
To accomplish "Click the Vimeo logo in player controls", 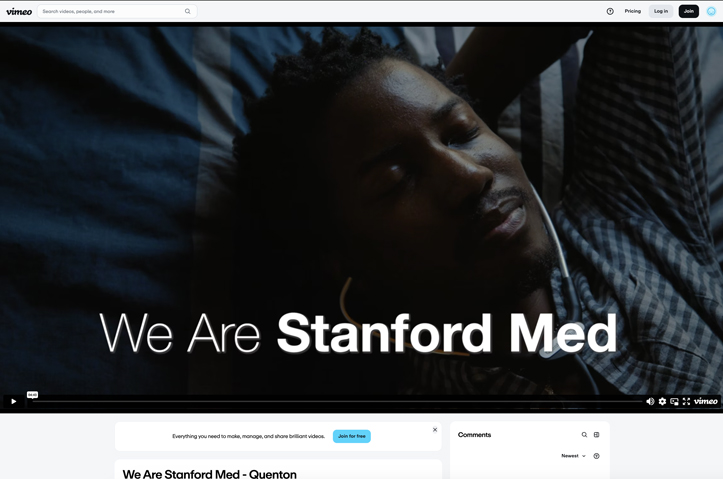I will click(x=706, y=401).
